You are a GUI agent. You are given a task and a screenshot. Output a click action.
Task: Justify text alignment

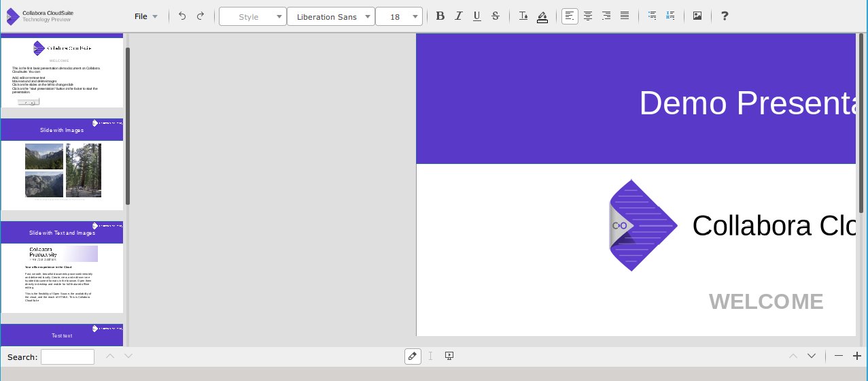[625, 16]
